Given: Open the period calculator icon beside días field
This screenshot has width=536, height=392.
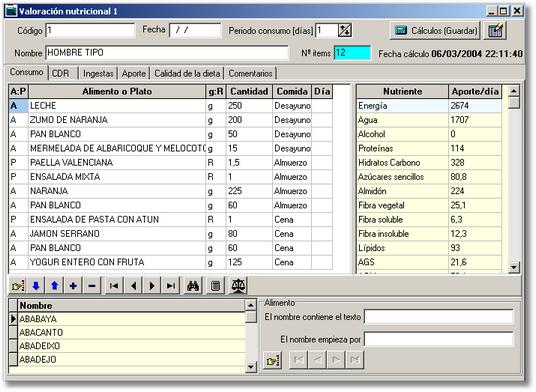Looking at the screenshot, I should pos(344,30).
